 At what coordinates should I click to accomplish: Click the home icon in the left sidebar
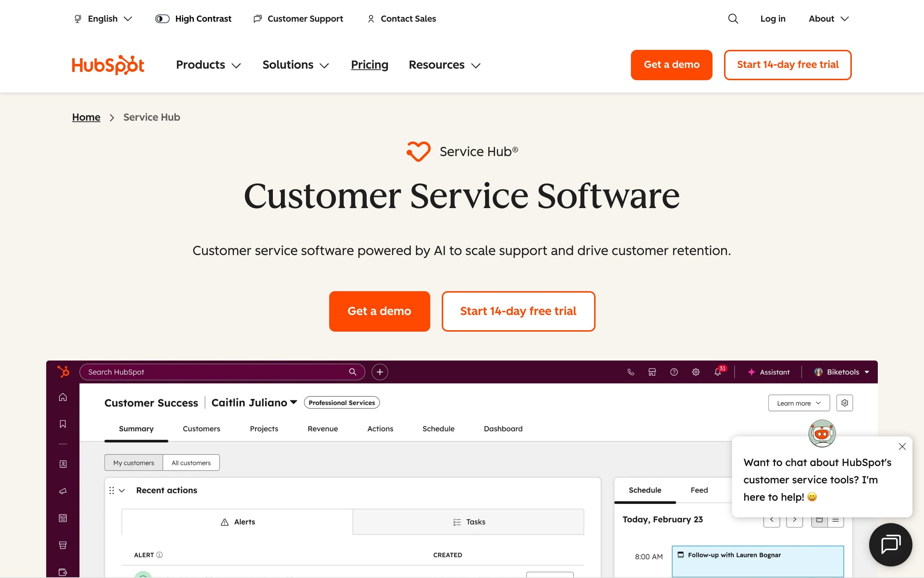[63, 397]
